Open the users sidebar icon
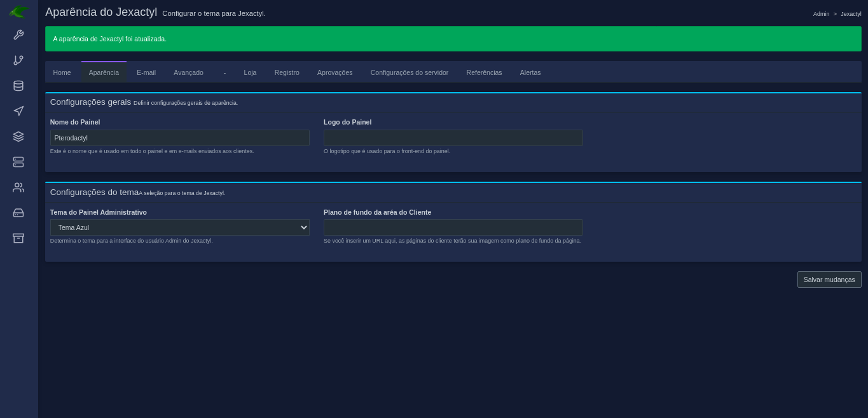This screenshot has width=868, height=418. tap(18, 187)
